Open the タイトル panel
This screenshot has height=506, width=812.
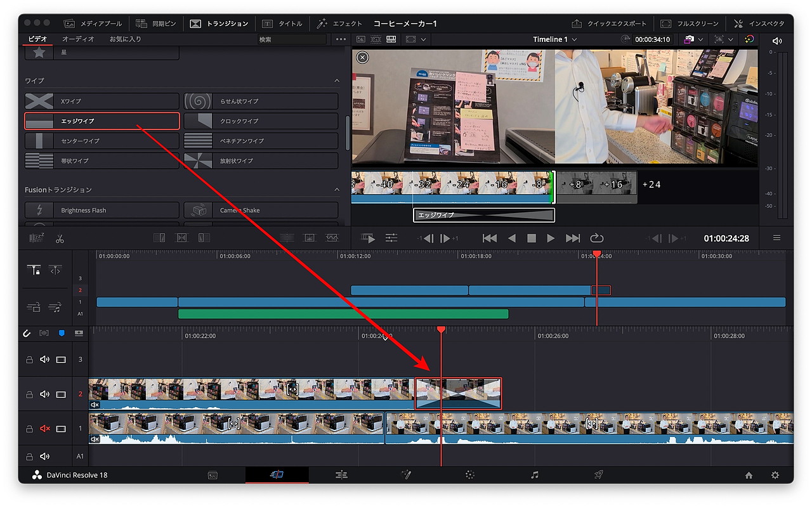282,23
